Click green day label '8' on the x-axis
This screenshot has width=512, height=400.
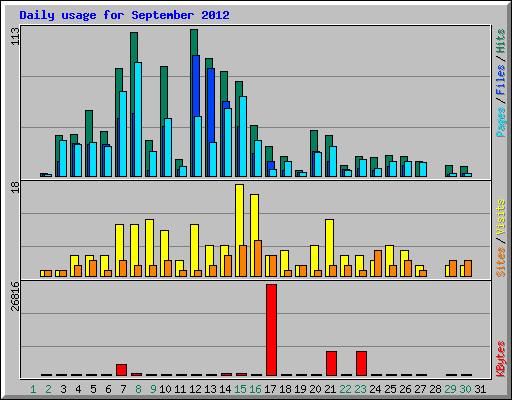[x=138, y=389]
